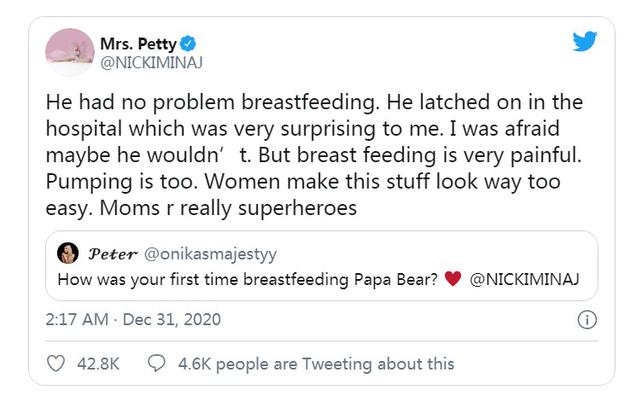Viewport: 630px width, 396px height.
Task: Click the quoted tweet card border area
Action: pyautogui.click(x=321, y=265)
